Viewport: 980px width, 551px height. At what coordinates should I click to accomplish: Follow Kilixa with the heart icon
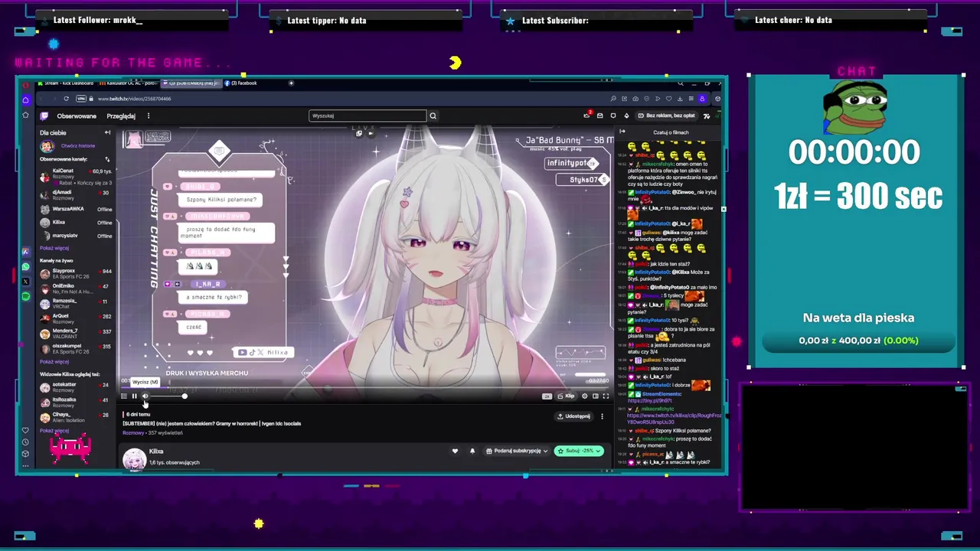[455, 451]
